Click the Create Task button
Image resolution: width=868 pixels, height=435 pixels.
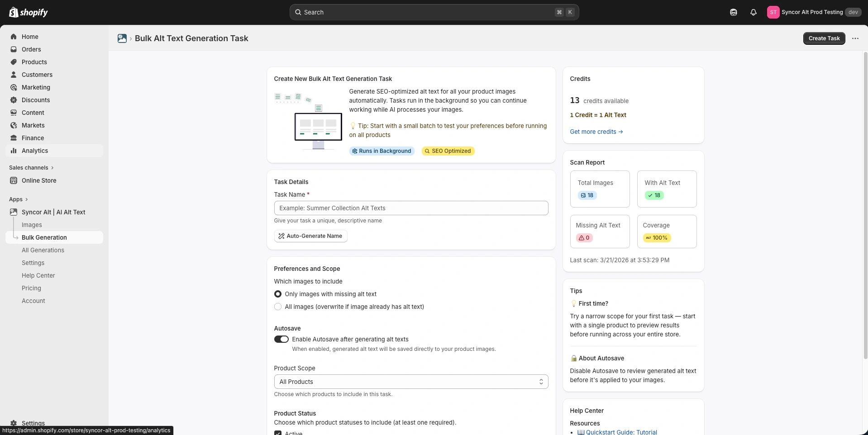(x=824, y=38)
